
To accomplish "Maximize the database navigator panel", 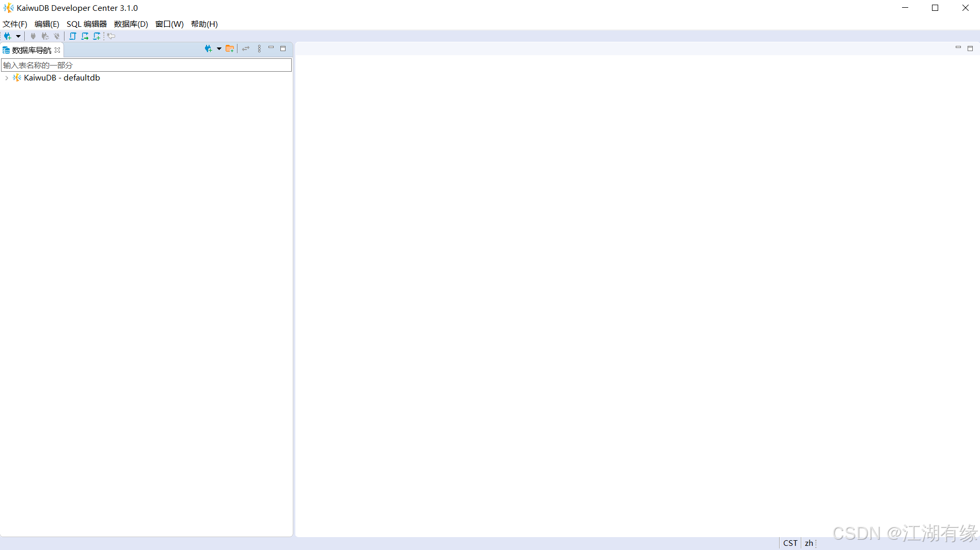I will (283, 48).
